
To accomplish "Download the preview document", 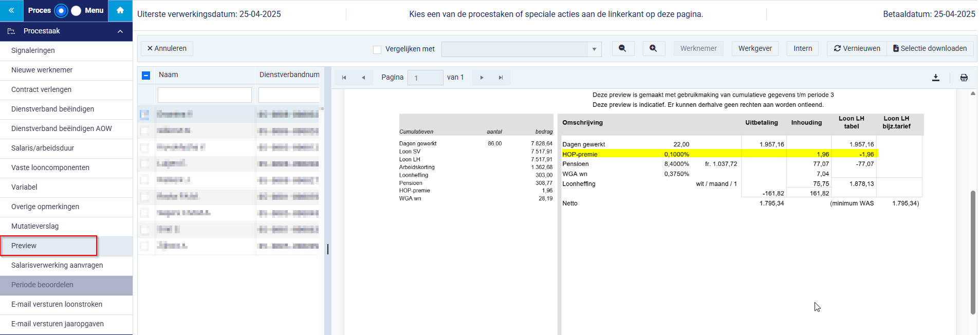I will (936, 78).
